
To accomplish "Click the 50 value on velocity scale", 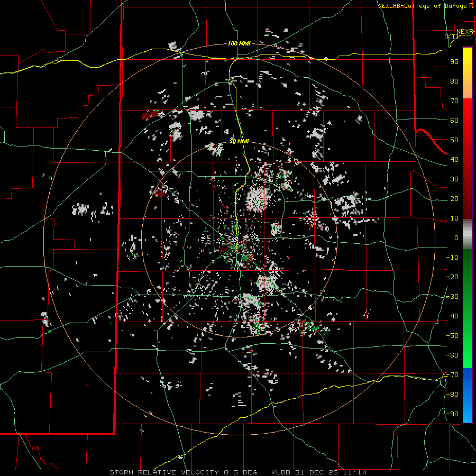I will click(454, 140).
